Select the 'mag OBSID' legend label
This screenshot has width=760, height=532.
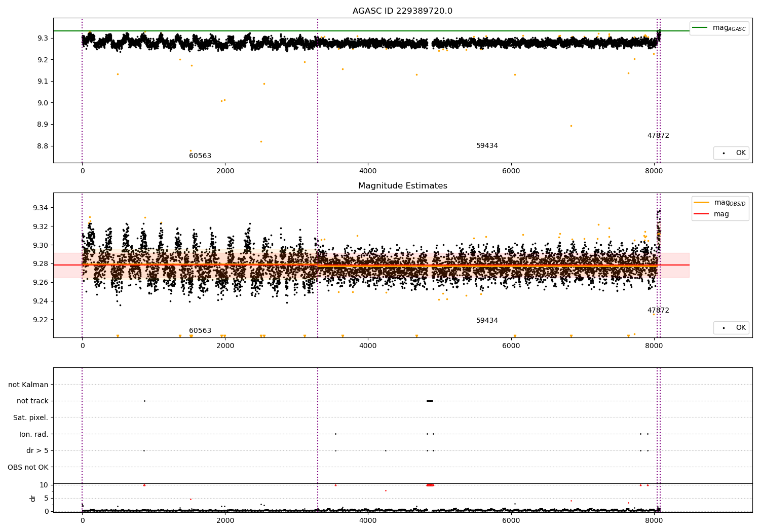(x=730, y=203)
